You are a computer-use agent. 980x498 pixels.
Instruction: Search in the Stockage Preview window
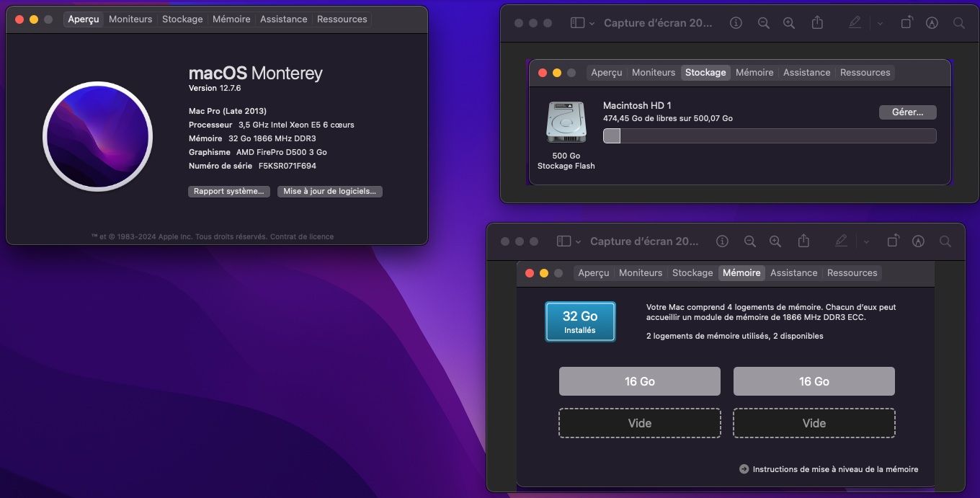click(959, 23)
